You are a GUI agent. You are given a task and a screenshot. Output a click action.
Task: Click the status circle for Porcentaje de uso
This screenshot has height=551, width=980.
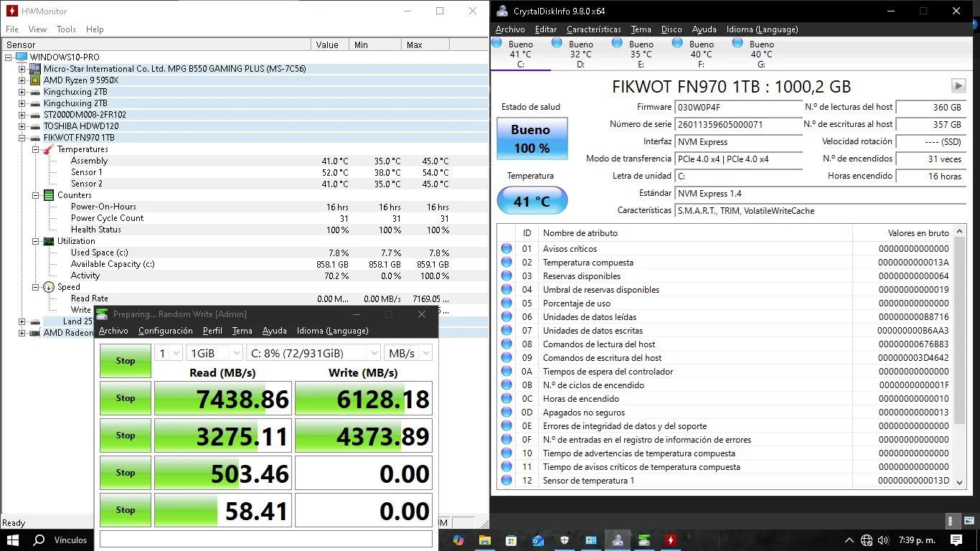point(507,303)
